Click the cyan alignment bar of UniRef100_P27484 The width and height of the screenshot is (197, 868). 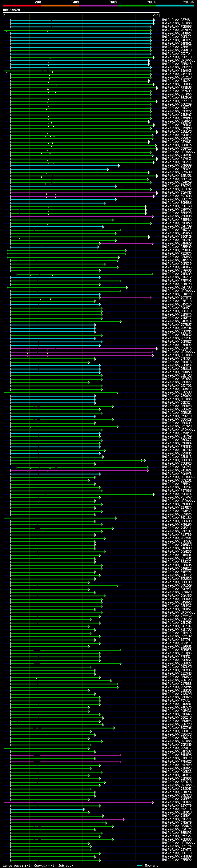point(82,20)
